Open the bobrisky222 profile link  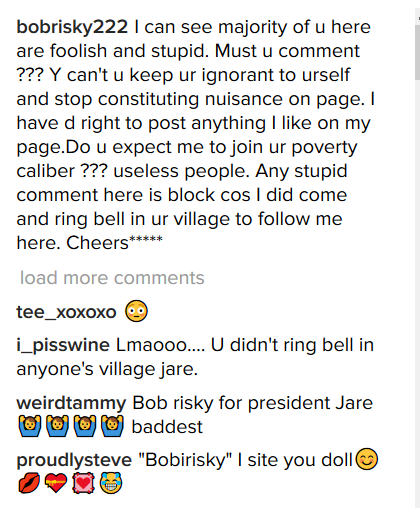pos(72,27)
